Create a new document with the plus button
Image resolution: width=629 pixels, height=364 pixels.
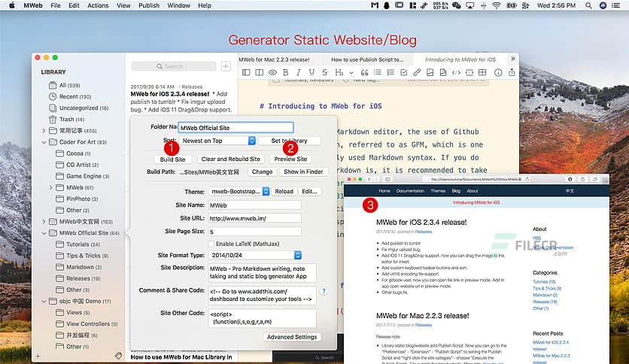tap(226, 66)
